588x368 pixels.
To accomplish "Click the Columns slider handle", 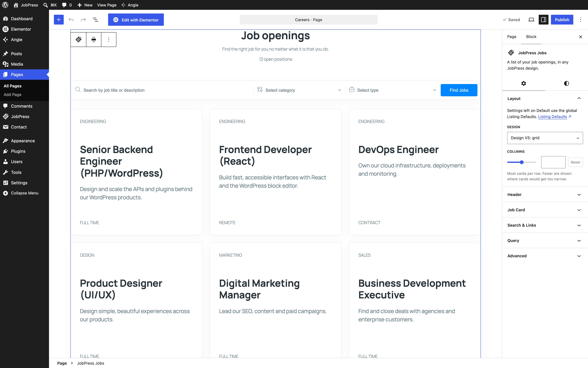I will click(x=521, y=162).
